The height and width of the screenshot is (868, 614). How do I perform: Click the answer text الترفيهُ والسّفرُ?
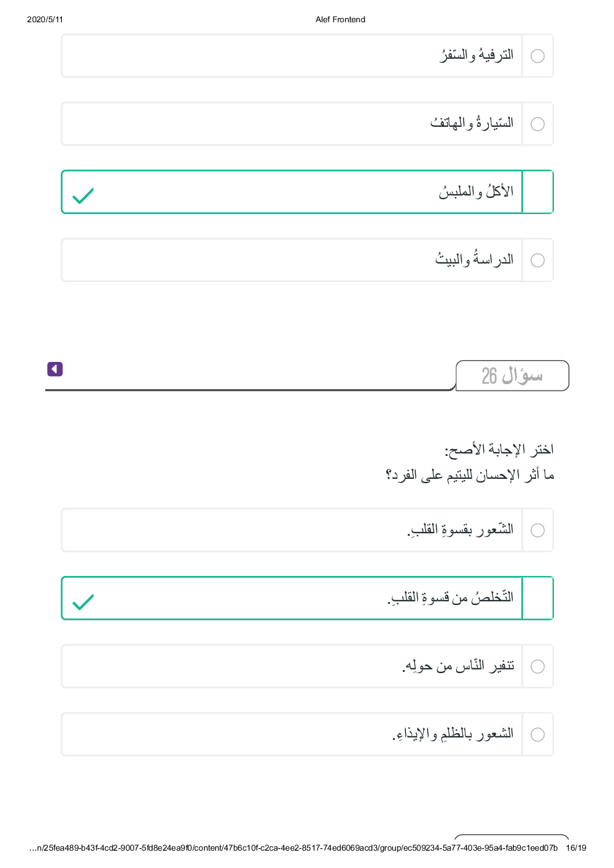(x=477, y=56)
